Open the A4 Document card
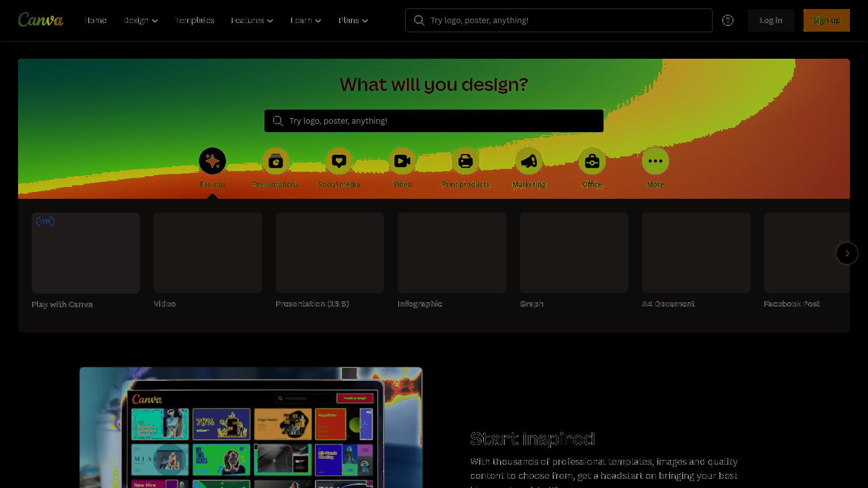This screenshot has width=868, height=488. pyautogui.click(x=696, y=252)
